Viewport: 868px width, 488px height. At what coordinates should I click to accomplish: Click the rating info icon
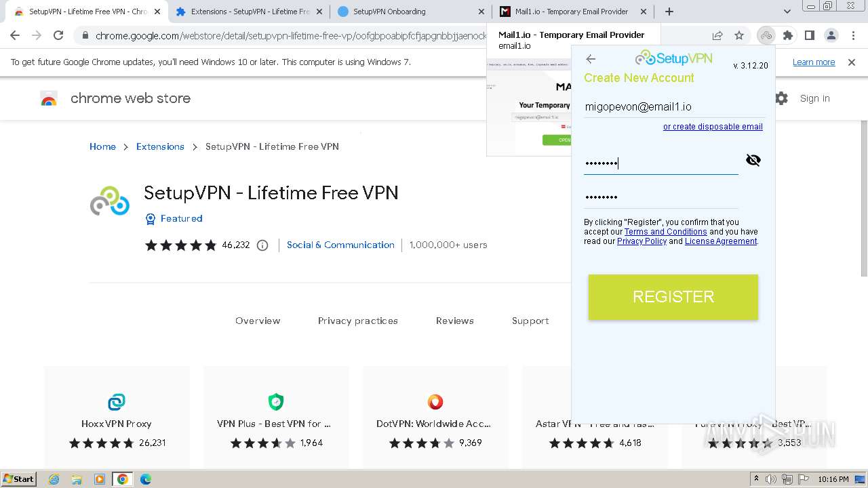tap(262, 245)
